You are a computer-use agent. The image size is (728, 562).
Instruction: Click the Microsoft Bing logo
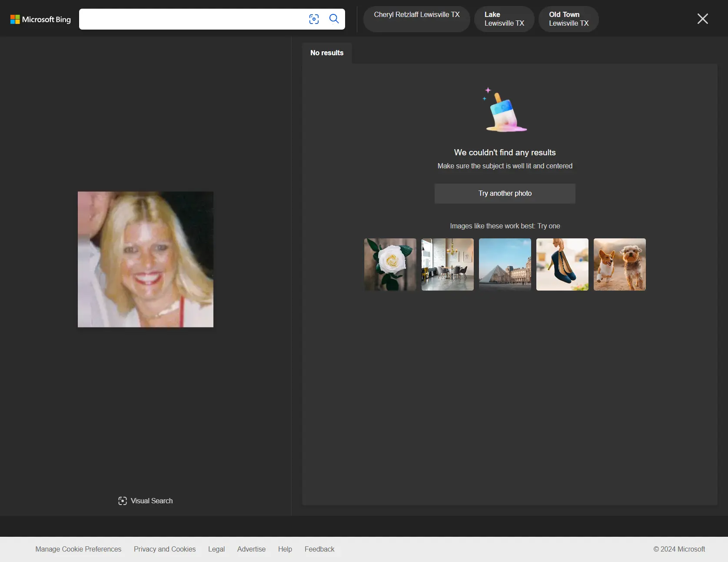click(40, 19)
